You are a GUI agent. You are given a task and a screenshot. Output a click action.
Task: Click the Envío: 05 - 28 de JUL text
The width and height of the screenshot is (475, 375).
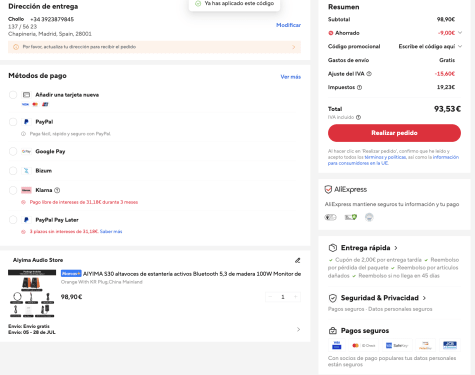click(x=32, y=332)
